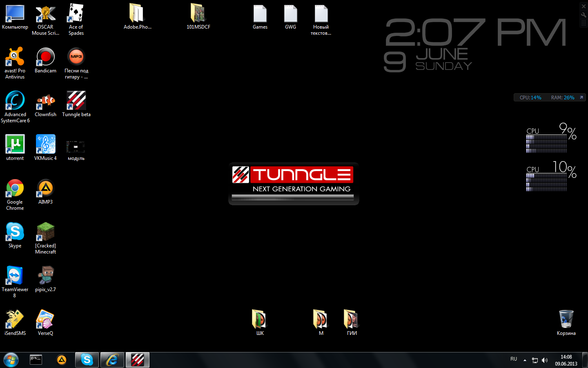Open the taskbar clock 14:08
This screenshot has height=368, width=588.
(x=566, y=360)
